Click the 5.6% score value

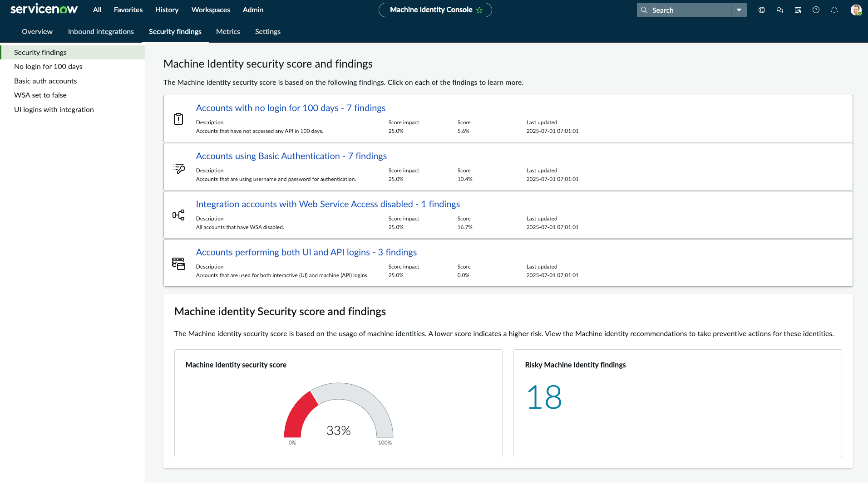464,131
